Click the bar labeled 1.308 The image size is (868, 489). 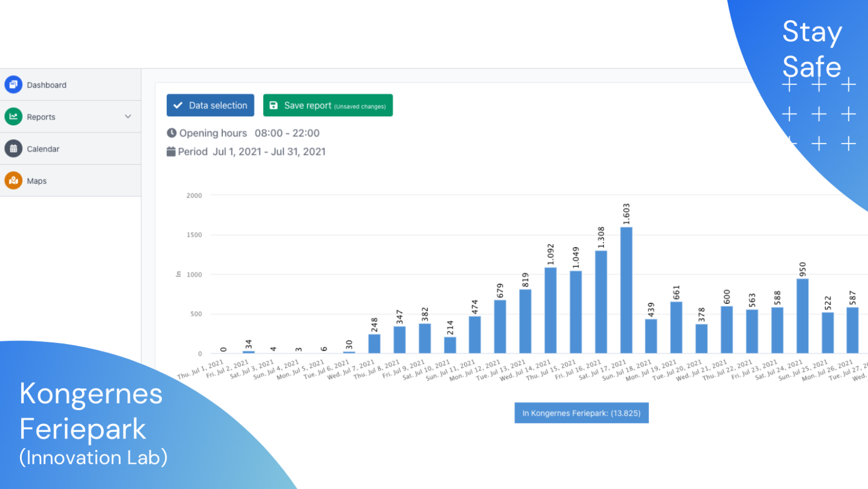pos(601,302)
